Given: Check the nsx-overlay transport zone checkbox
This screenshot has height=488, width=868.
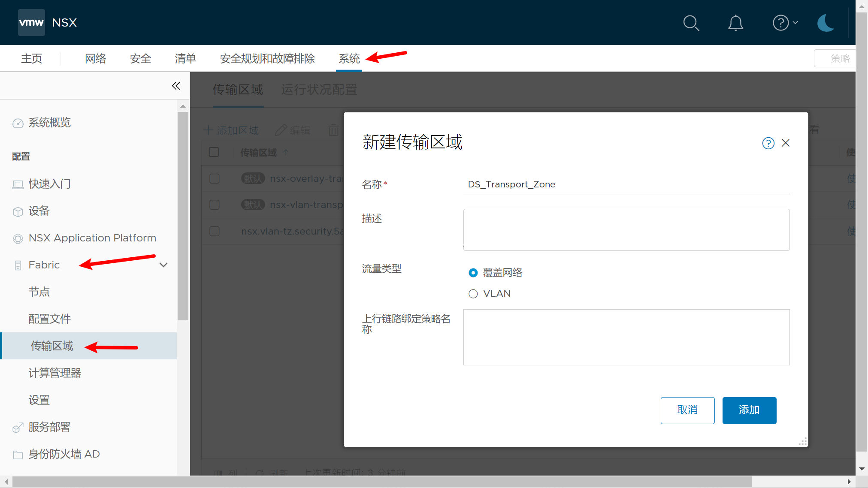Looking at the screenshot, I should (214, 178).
